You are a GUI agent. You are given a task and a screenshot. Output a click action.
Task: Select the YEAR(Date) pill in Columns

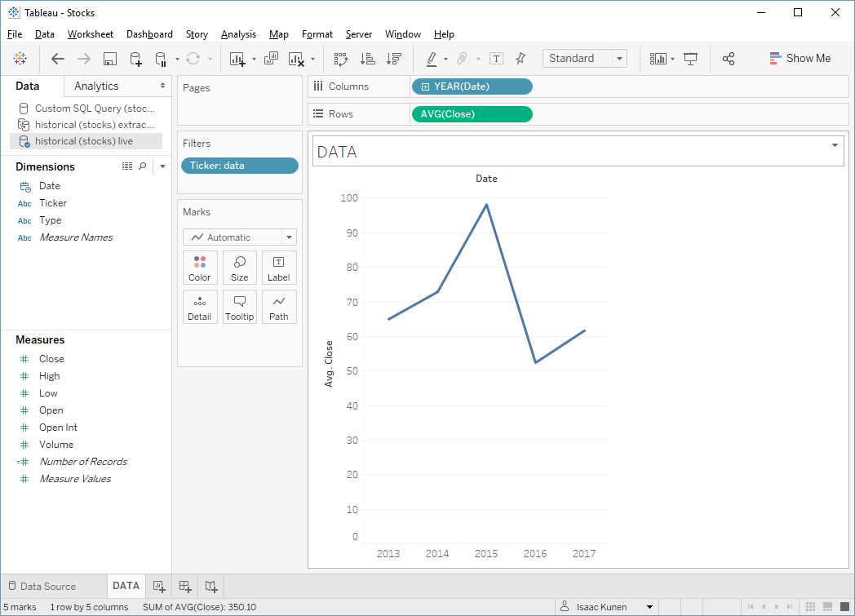(x=472, y=86)
